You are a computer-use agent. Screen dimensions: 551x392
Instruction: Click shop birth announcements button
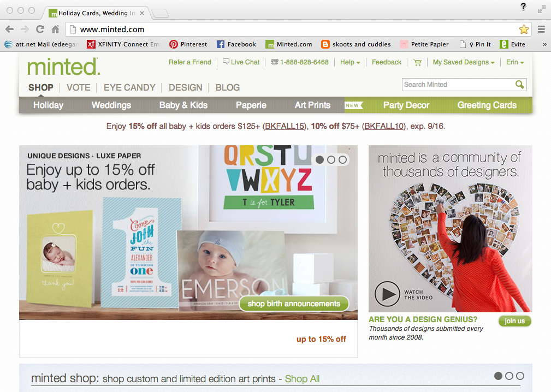click(294, 304)
